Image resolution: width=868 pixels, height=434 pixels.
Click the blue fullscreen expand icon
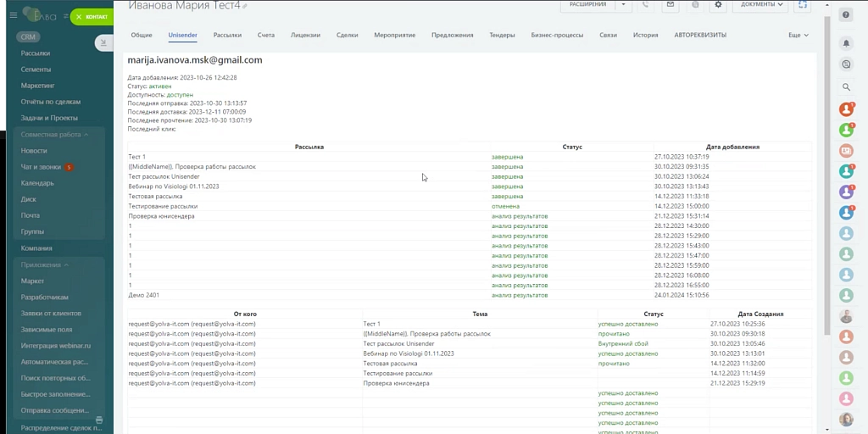(802, 4)
